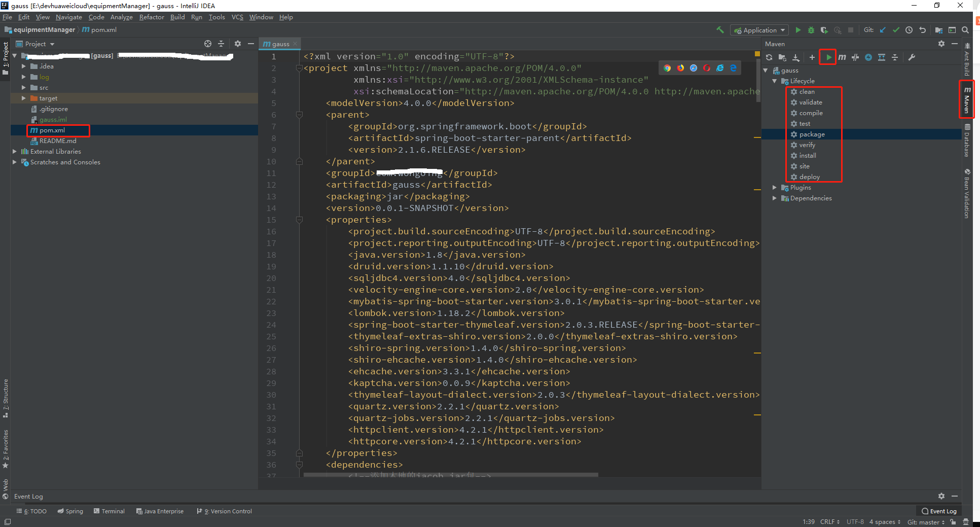Viewport: 980px width, 527px height.
Task: Run Application with Coverage icon
Action: click(824, 30)
